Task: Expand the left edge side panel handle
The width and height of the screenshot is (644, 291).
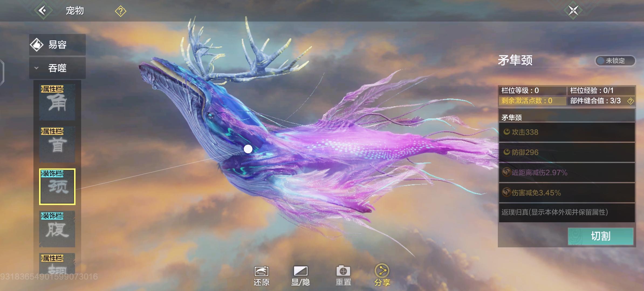Action: pos(2,73)
